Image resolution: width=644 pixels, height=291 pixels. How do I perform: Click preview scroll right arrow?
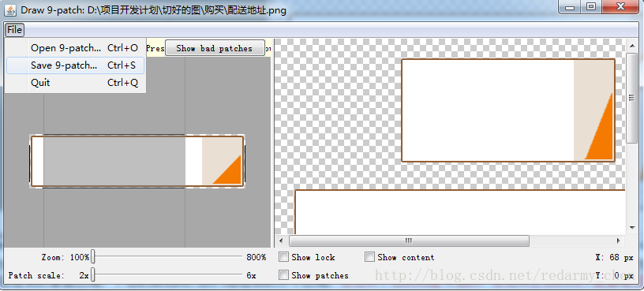(619, 241)
